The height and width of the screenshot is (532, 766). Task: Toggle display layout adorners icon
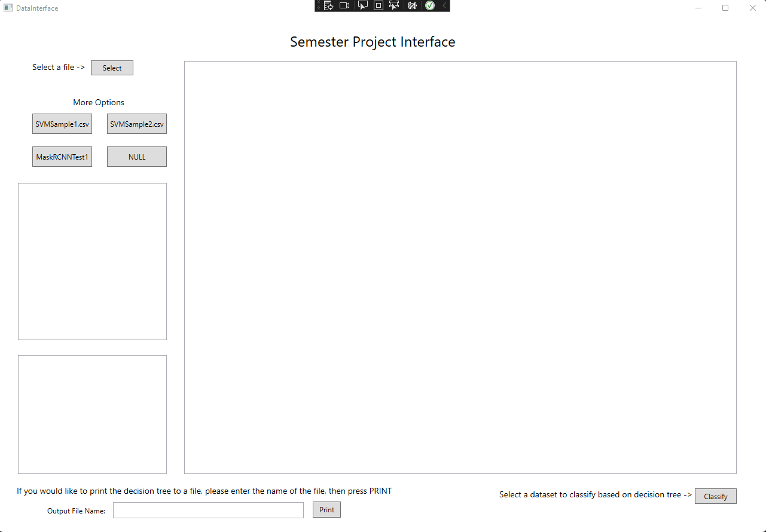coord(379,5)
